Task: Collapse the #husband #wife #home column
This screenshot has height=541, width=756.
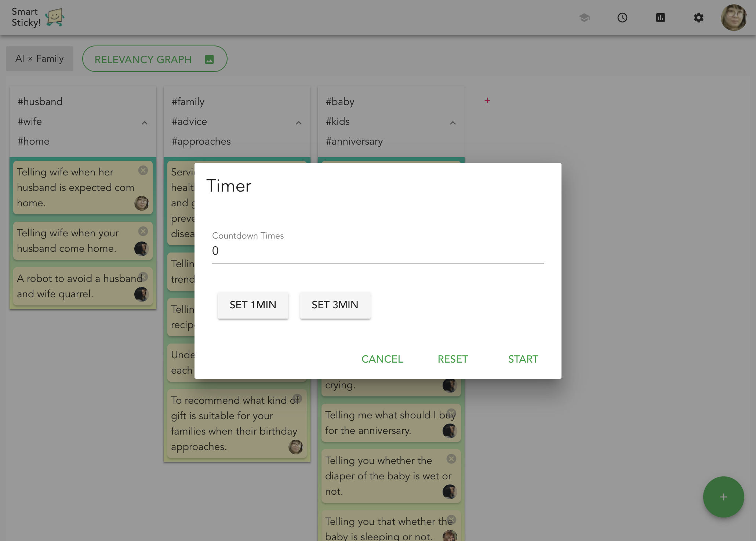Action: coord(145,123)
